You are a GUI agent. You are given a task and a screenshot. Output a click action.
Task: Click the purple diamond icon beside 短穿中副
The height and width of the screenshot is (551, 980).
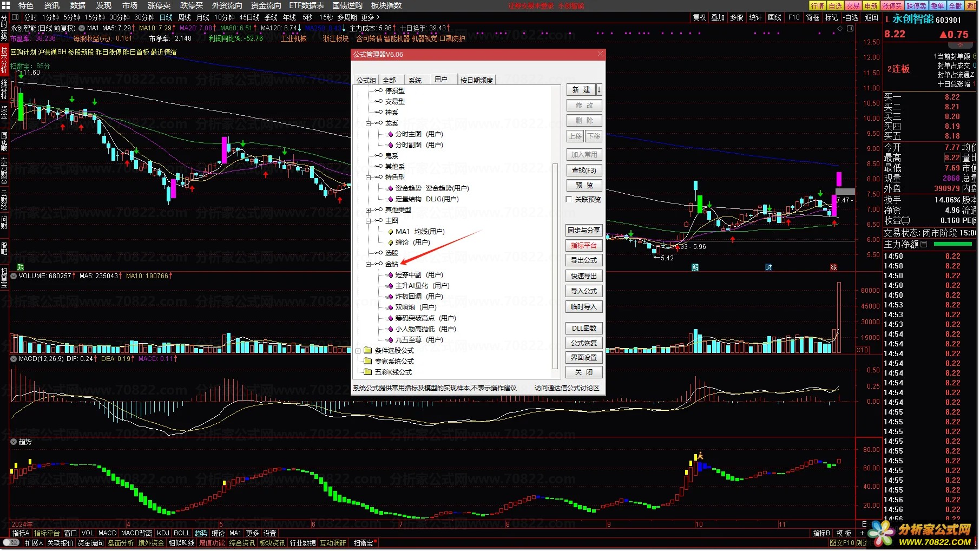point(391,275)
